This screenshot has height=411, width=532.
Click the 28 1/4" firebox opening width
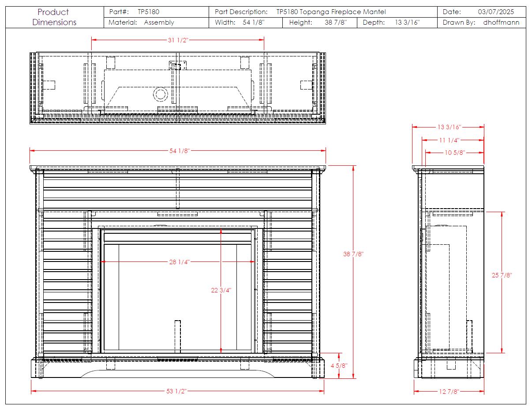(x=179, y=262)
